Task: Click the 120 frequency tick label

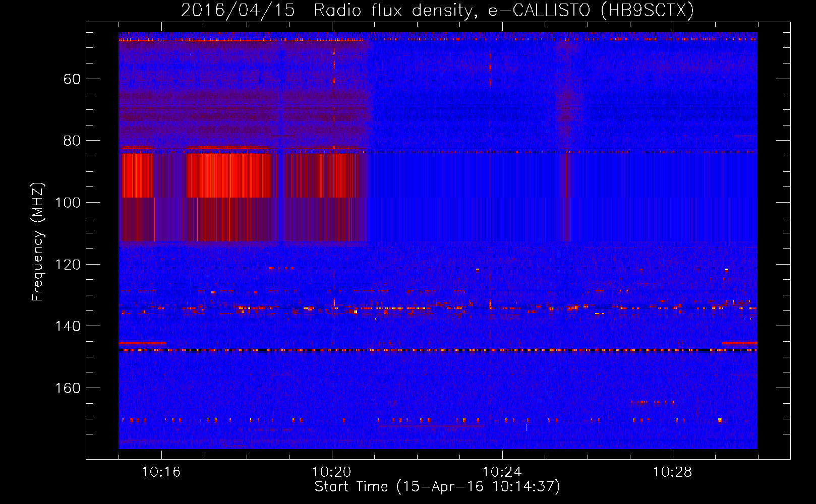Action: 68,265
